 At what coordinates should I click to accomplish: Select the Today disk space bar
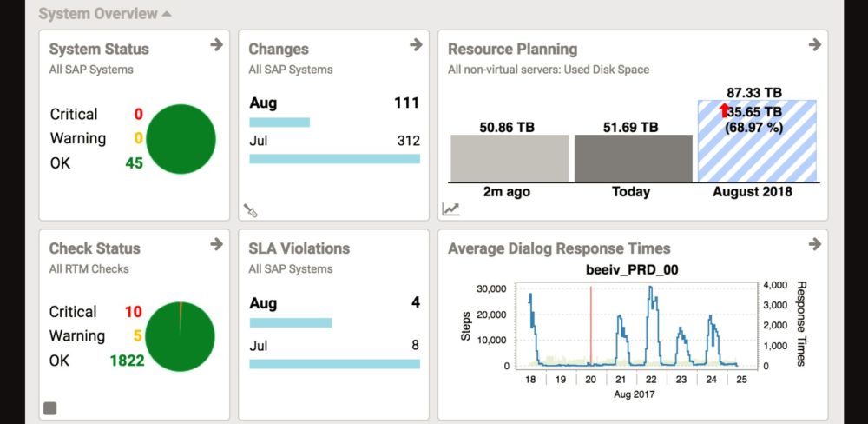coord(631,158)
